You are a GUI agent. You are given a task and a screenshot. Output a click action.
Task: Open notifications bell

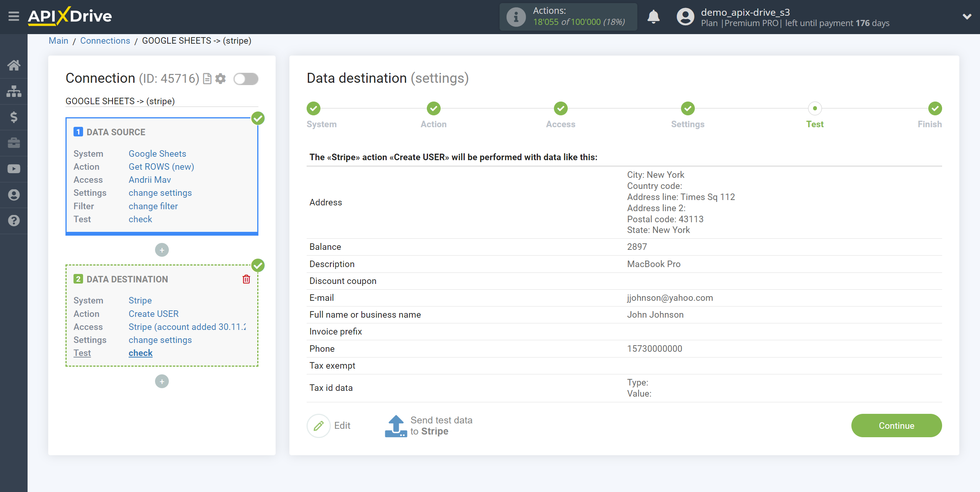tap(653, 17)
